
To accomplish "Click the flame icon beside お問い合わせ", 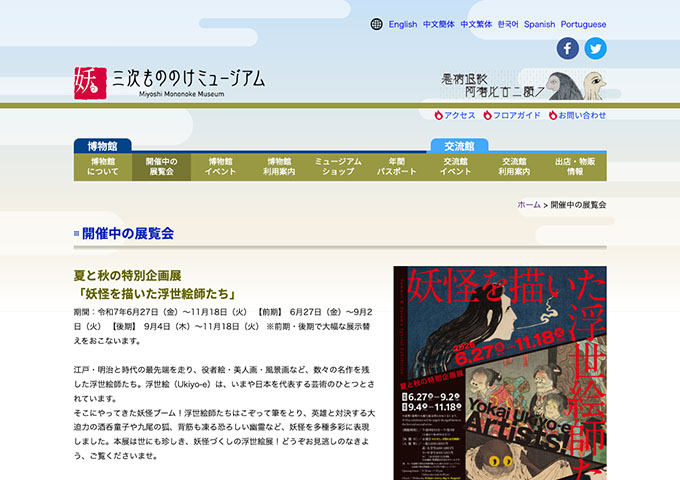I will 552,115.
